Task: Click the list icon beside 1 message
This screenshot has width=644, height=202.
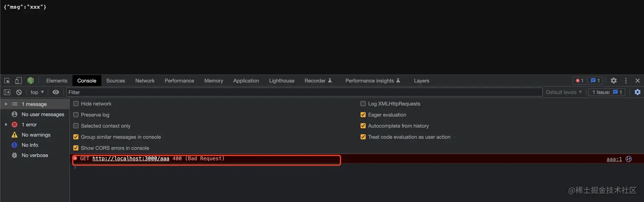Action: [14, 104]
